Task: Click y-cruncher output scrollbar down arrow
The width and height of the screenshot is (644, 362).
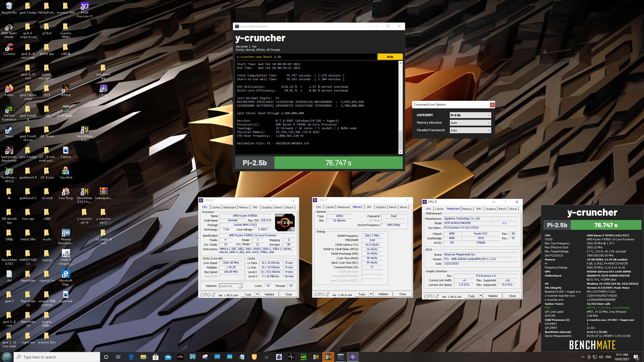Action: (400, 152)
